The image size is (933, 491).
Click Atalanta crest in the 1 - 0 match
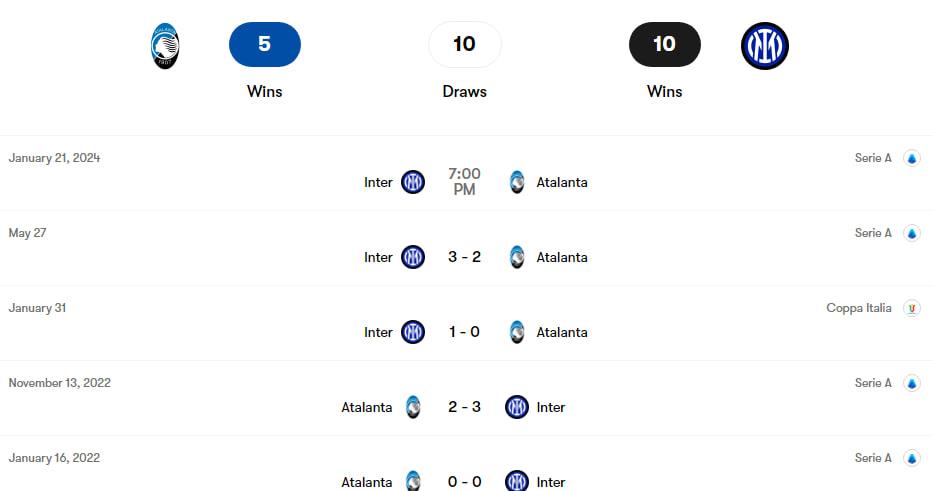(x=517, y=332)
